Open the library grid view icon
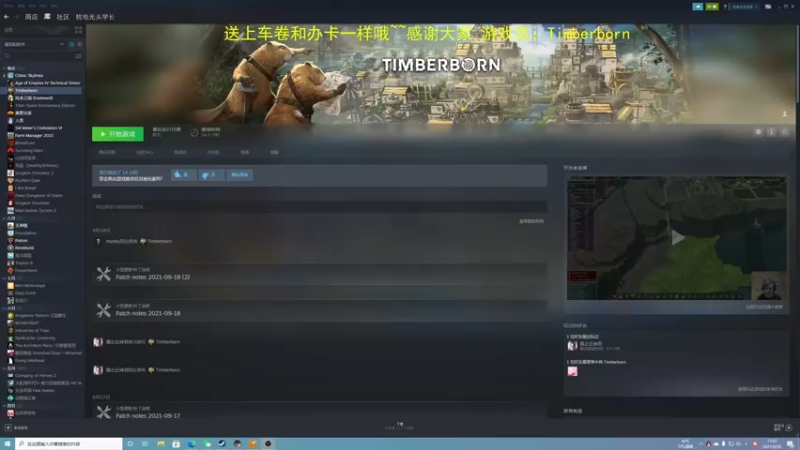Viewport: 800px width, 450px height. pos(79,30)
